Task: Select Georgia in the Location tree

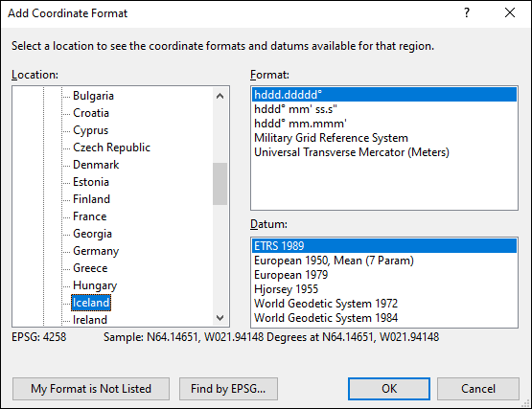Action: (92, 234)
